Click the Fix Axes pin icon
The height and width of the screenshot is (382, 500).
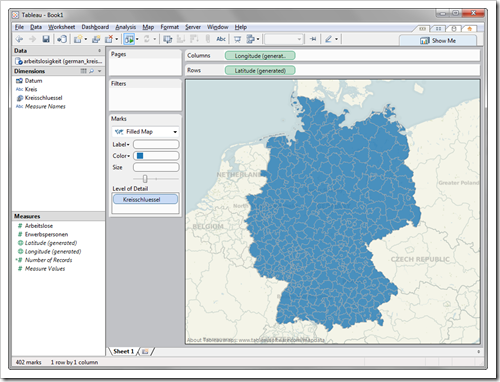[313, 39]
